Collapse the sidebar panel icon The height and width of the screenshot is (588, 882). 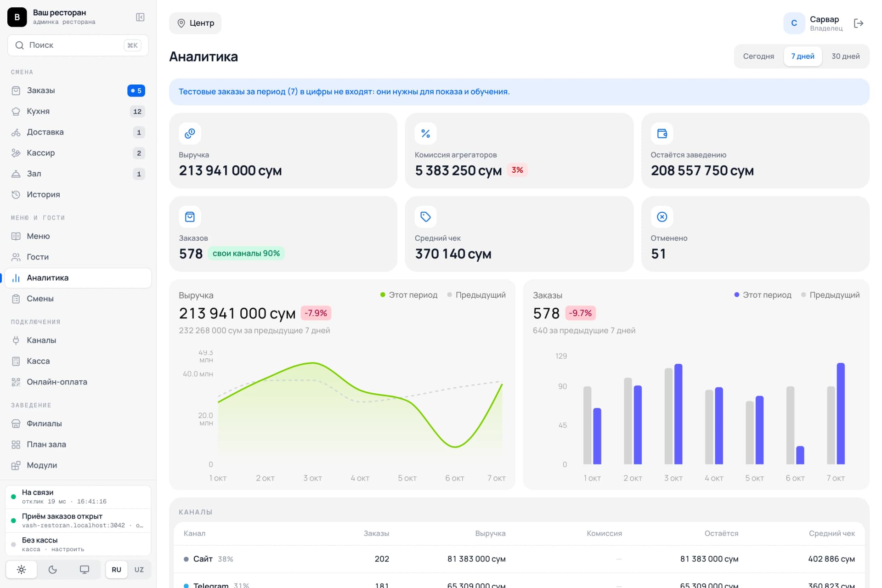click(x=140, y=17)
